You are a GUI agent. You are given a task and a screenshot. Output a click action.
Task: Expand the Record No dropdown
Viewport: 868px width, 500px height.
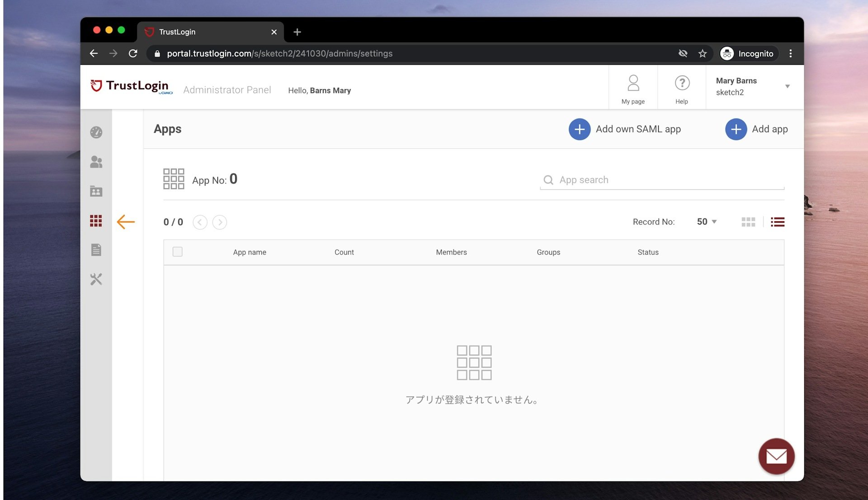tap(706, 221)
